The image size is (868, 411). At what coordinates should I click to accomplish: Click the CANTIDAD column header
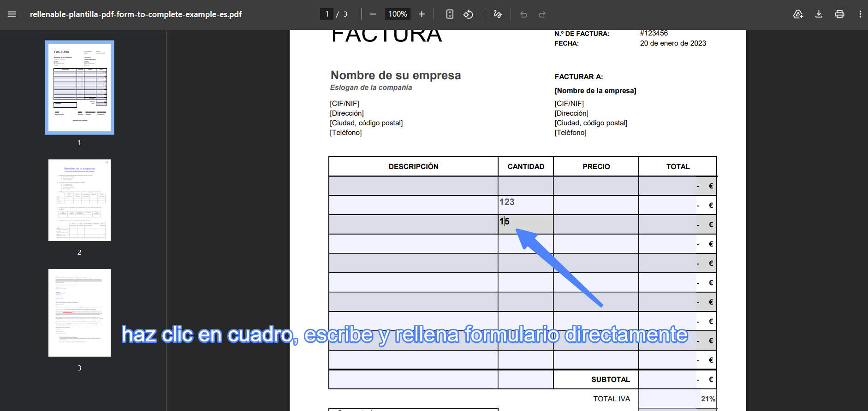[526, 166]
